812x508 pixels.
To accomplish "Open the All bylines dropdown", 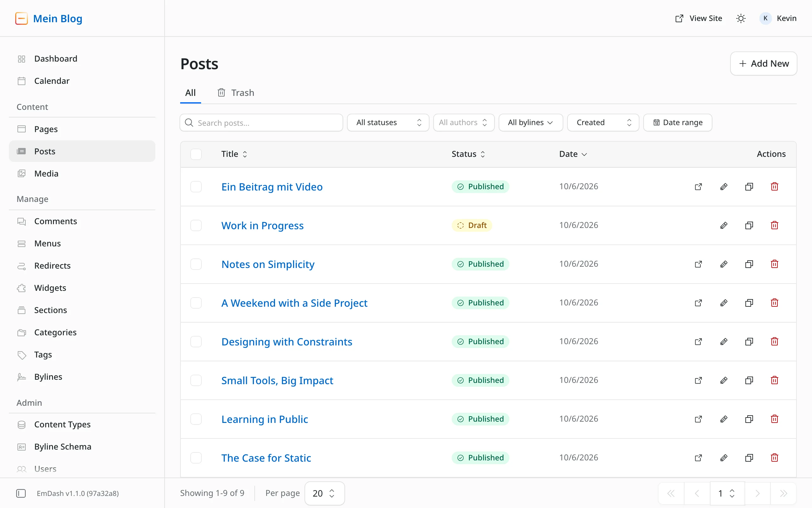I will [530, 123].
